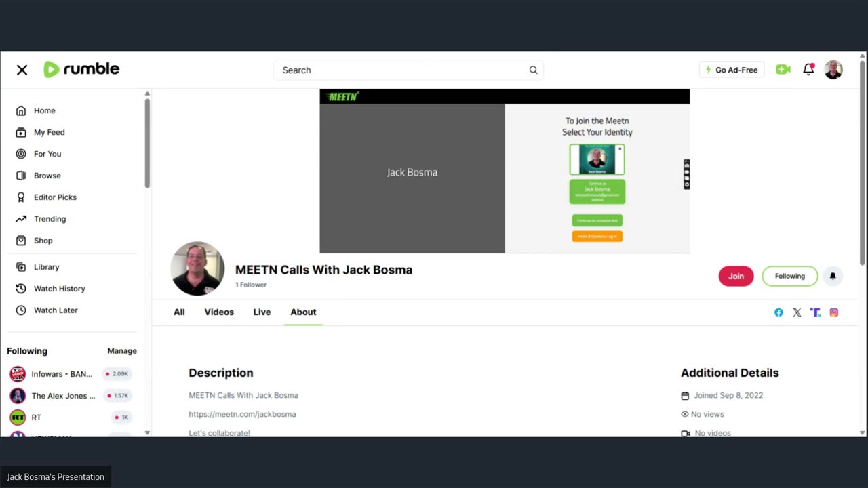Open RT channel in Following list
The width and height of the screenshot is (868, 488).
(x=37, y=418)
